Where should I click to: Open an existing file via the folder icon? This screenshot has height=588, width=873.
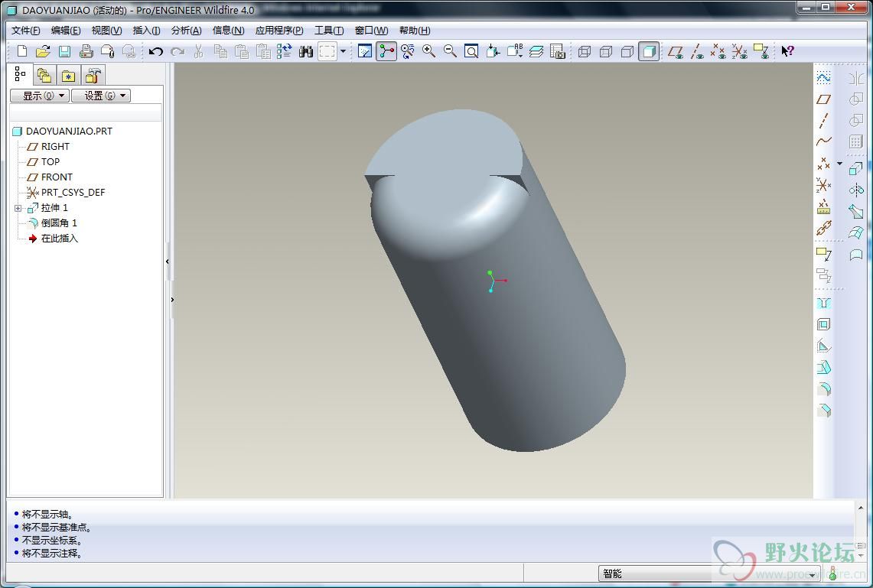coord(43,52)
